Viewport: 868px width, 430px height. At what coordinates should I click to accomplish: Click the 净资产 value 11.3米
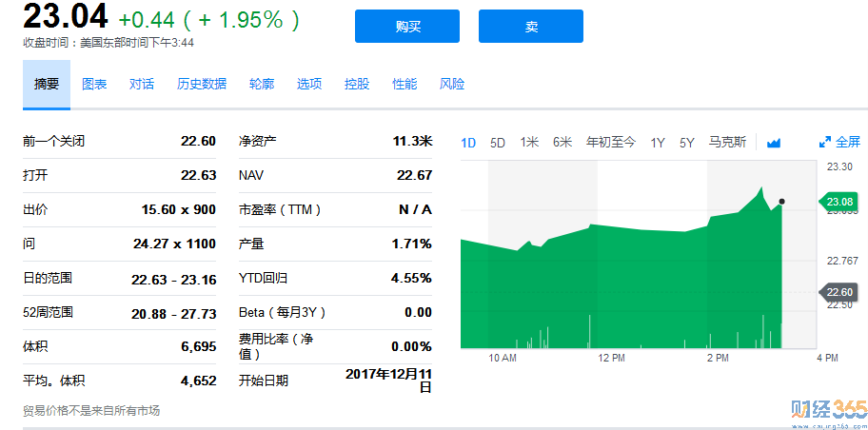click(x=412, y=141)
